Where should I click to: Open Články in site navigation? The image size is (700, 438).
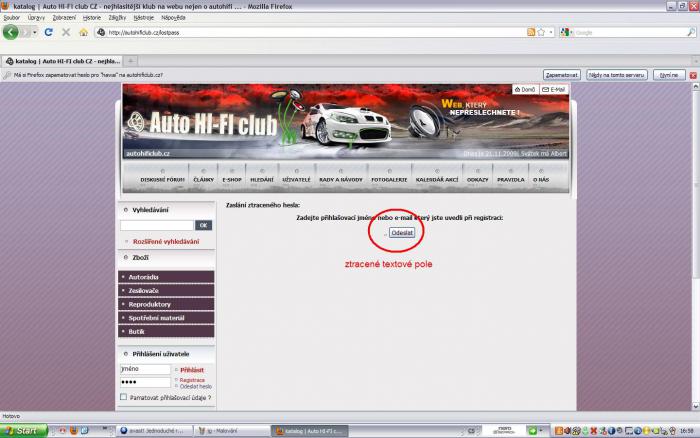tap(204, 177)
